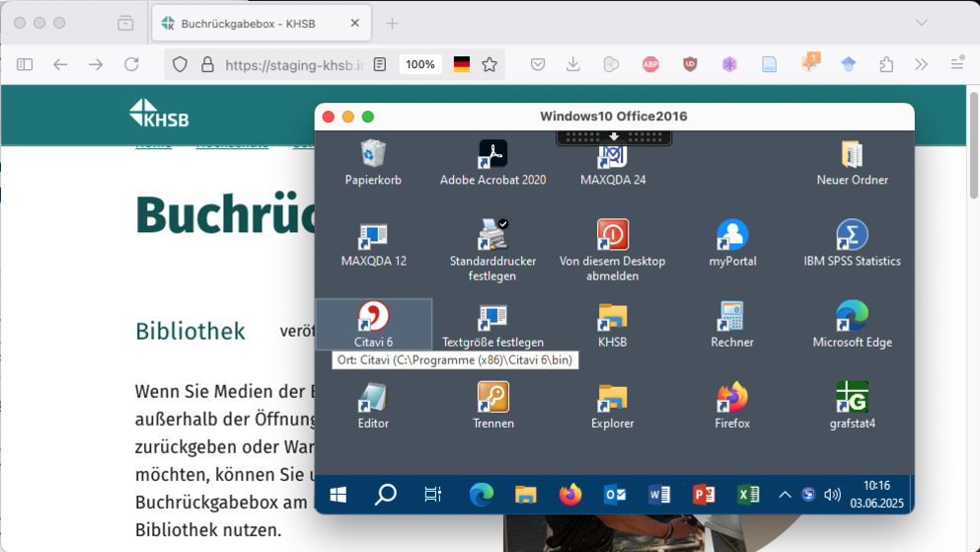Go forward in browser history
The image size is (980, 552).
pos(96,64)
